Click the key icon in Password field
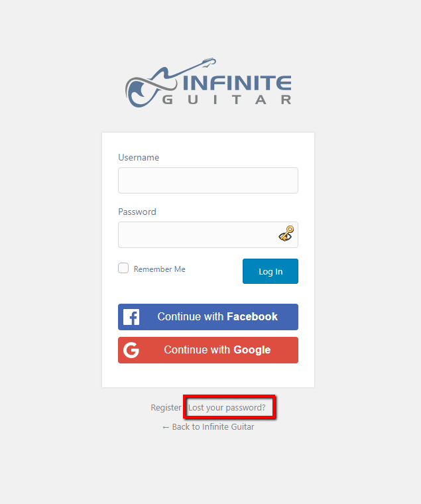421x504 pixels. click(286, 233)
